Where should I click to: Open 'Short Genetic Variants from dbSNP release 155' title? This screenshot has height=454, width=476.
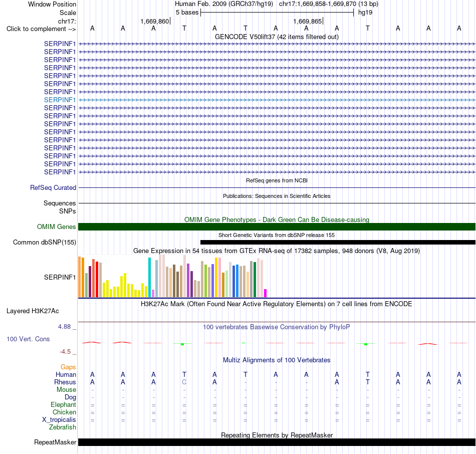pyautogui.click(x=277, y=235)
